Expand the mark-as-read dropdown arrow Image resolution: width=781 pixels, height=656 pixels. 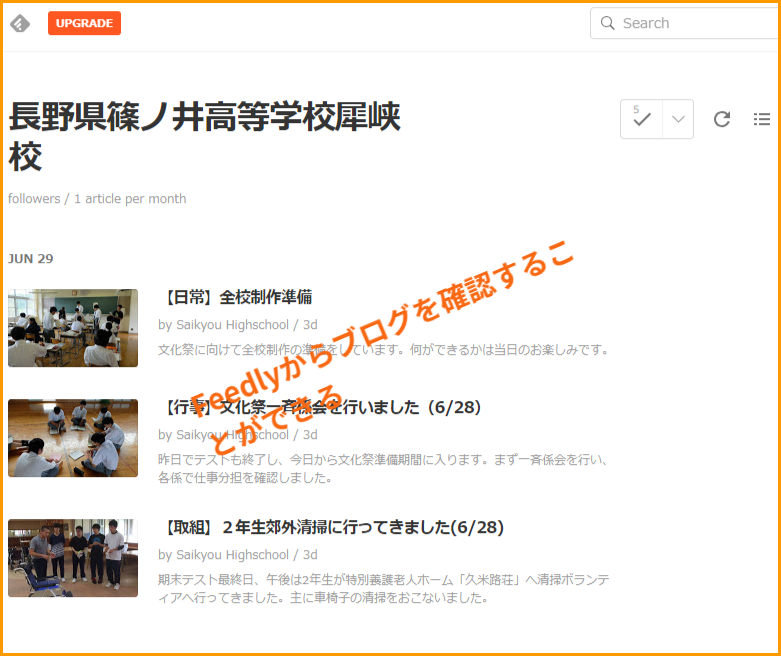pyautogui.click(x=678, y=119)
